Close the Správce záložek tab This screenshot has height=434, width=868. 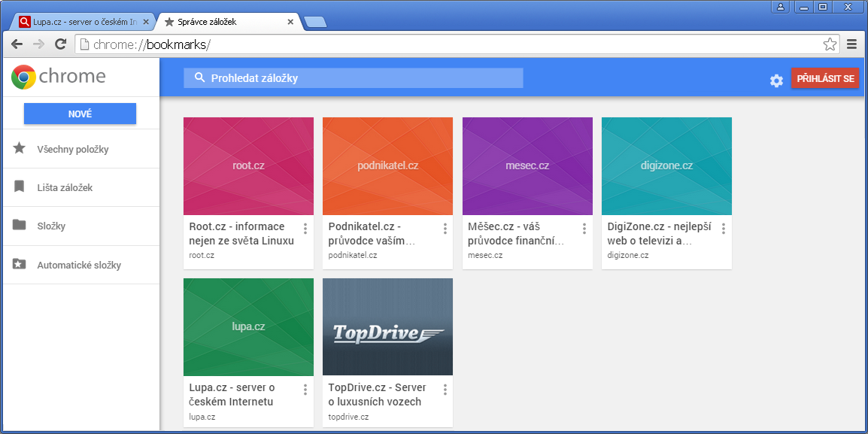[x=291, y=22]
